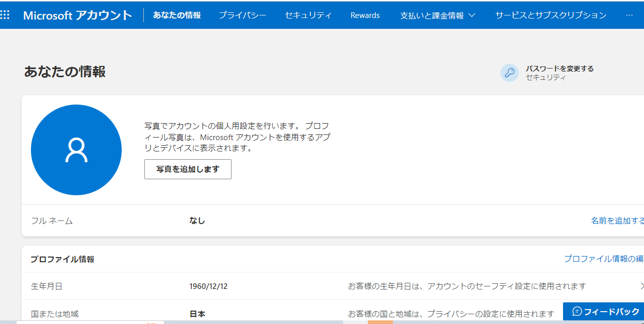Click the birthdate safety settings description text
Screen dimensions: 644x324
pos(467,286)
